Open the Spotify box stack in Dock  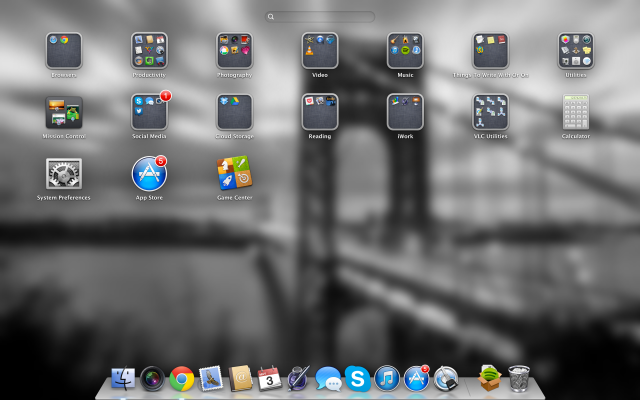tap(489, 378)
